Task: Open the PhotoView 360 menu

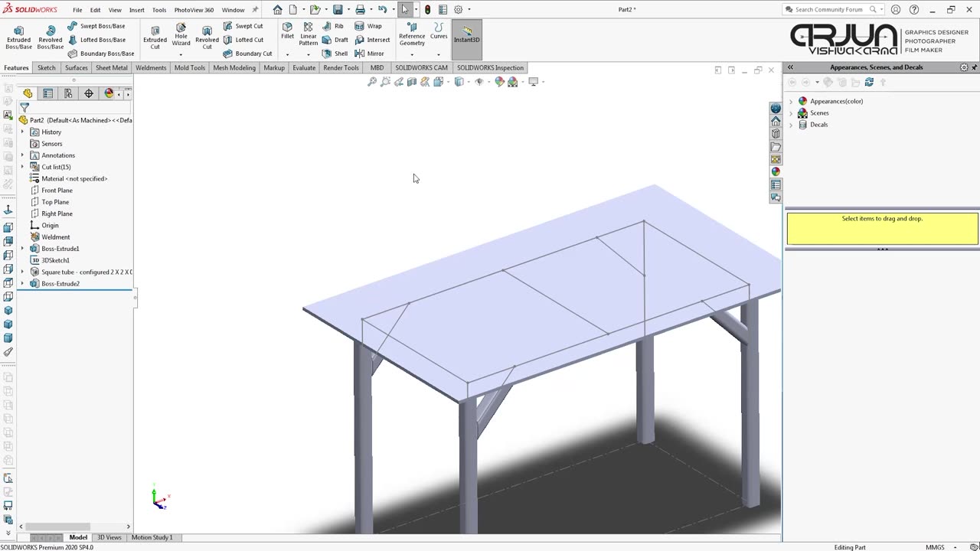Action: tap(194, 10)
